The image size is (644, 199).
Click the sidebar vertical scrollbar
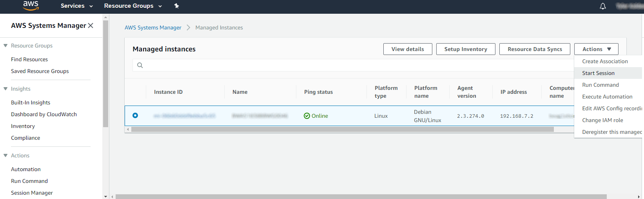(105, 74)
